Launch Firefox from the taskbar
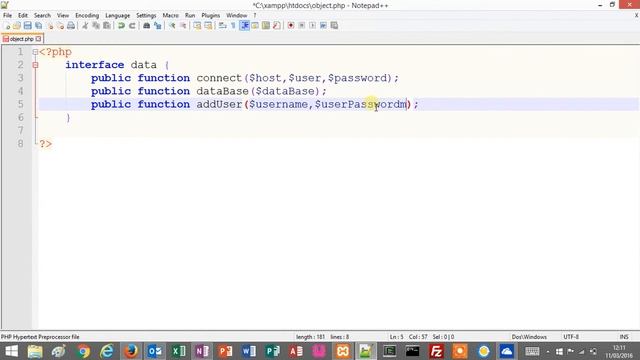 [131, 351]
